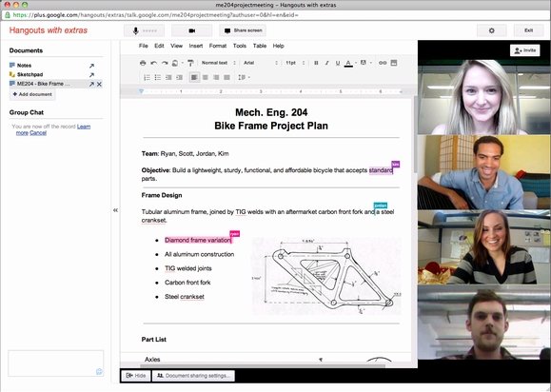Screen dimensions: 551x392
Task: Open the Arial font dropdown
Action: 261,63
